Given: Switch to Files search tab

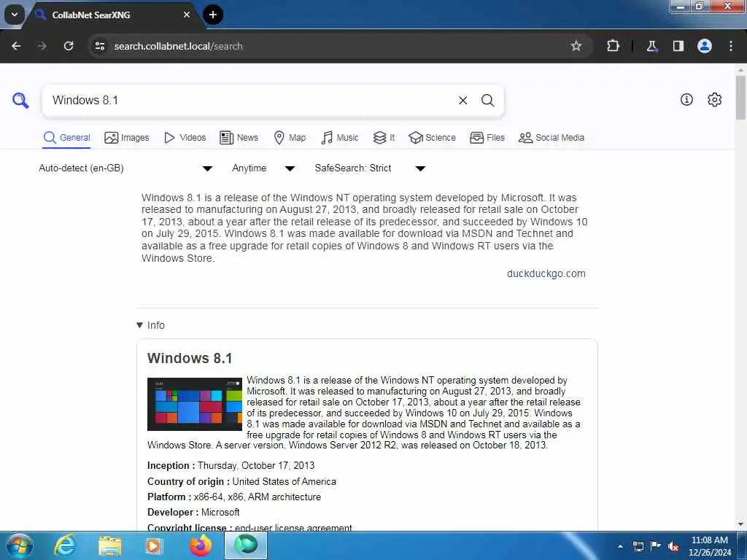Looking at the screenshot, I should pyautogui.click(x=487, y=138).
